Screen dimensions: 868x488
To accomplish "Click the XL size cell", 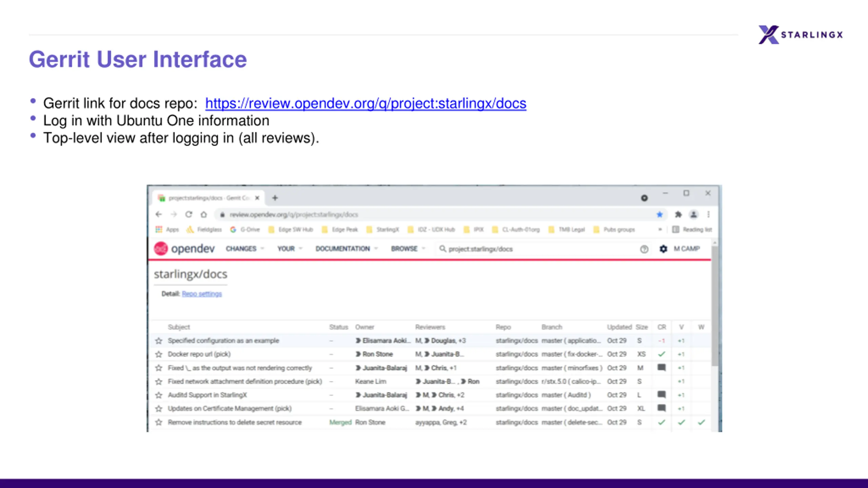I will (x=641, y=409).
